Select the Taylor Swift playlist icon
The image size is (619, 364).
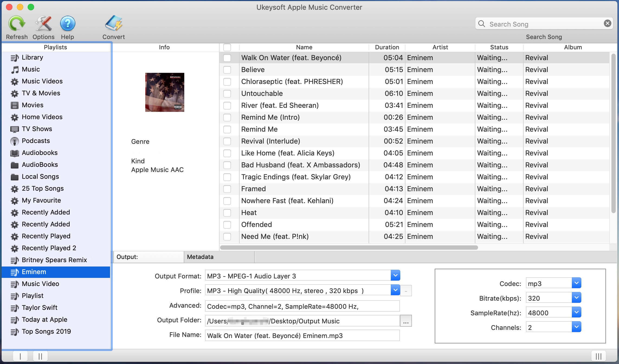(15, 308)
